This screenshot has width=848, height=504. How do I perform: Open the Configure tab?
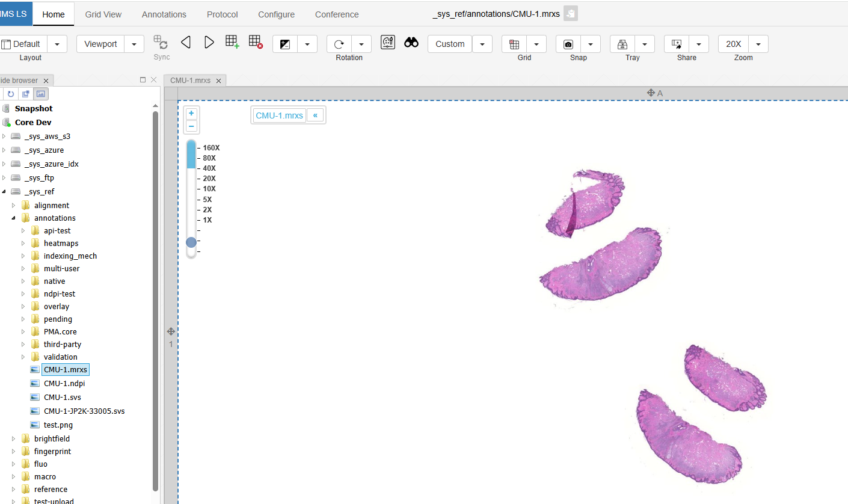tap(276, 14)
